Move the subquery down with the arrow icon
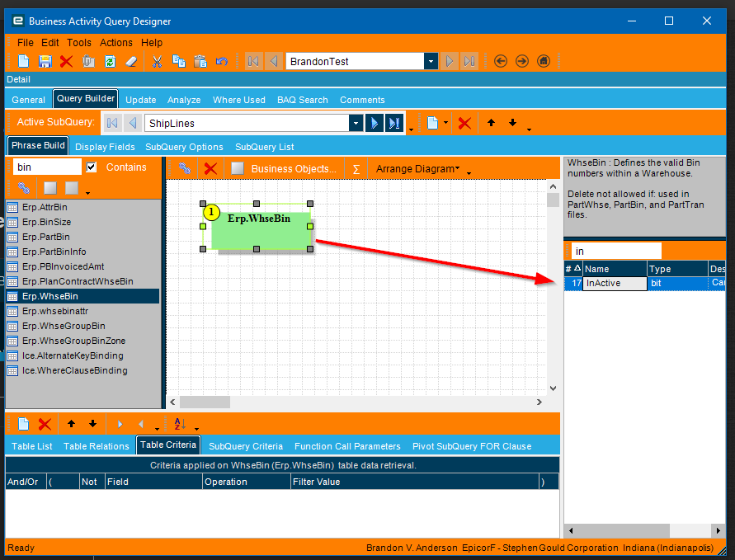Image resolution: width=735 pixels, height=560 pixels. [x=512, y=123]
